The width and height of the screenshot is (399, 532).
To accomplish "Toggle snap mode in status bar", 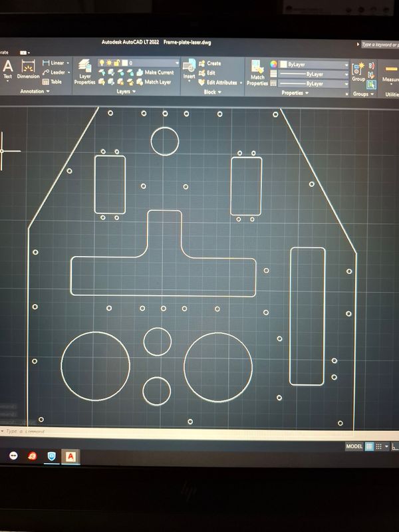I will click(379, 446).
